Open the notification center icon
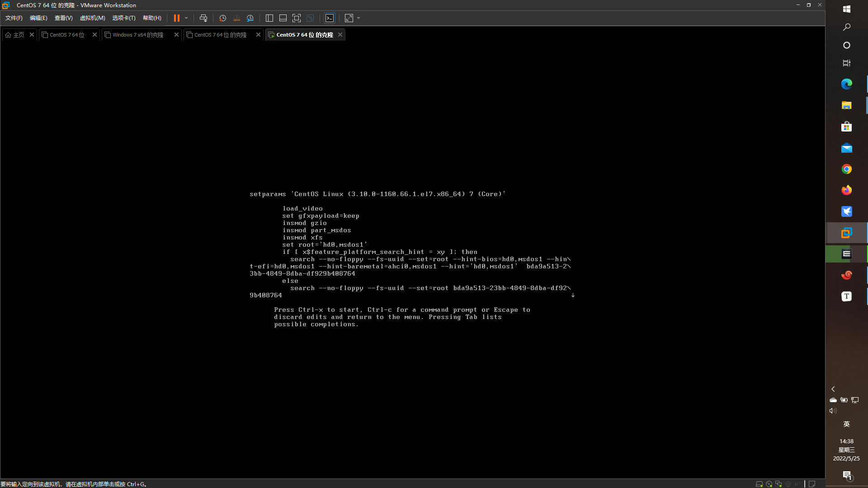Image resolution: width=868 pixels, height=488 pixels. 847,475
